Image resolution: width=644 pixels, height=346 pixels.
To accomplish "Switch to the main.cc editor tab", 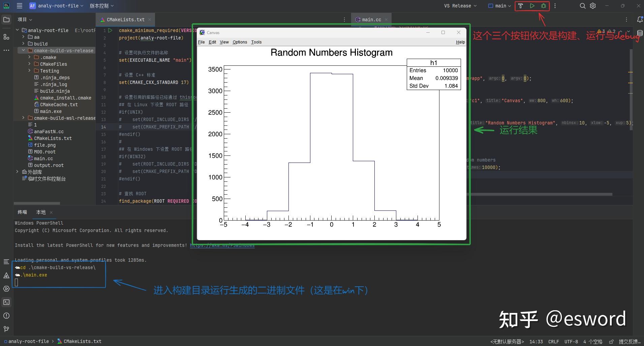I will 371,19.
